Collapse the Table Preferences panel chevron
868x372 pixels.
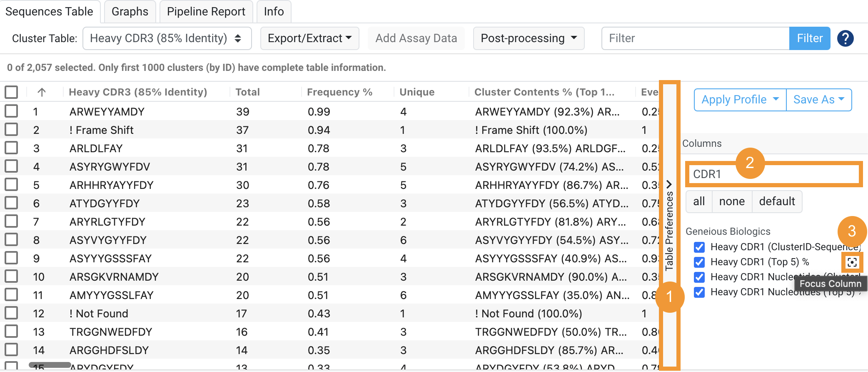(669, 184)
